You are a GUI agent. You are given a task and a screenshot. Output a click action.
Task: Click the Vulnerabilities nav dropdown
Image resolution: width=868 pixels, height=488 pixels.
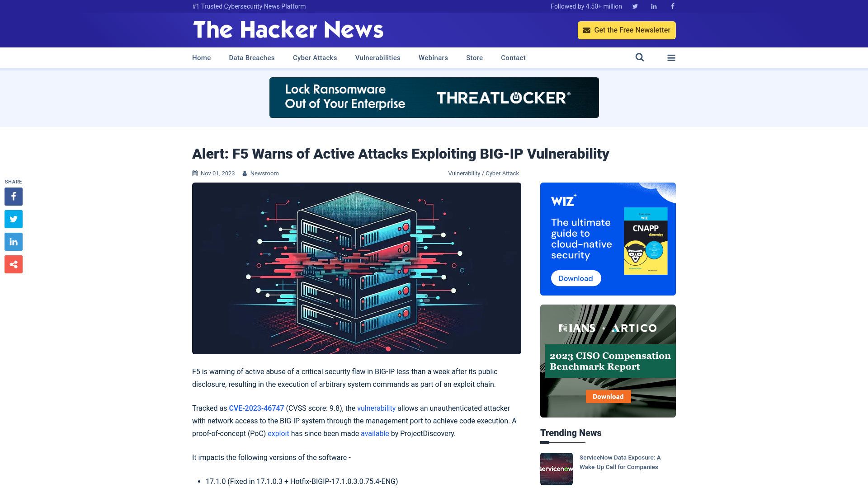(x=377, y=57)
